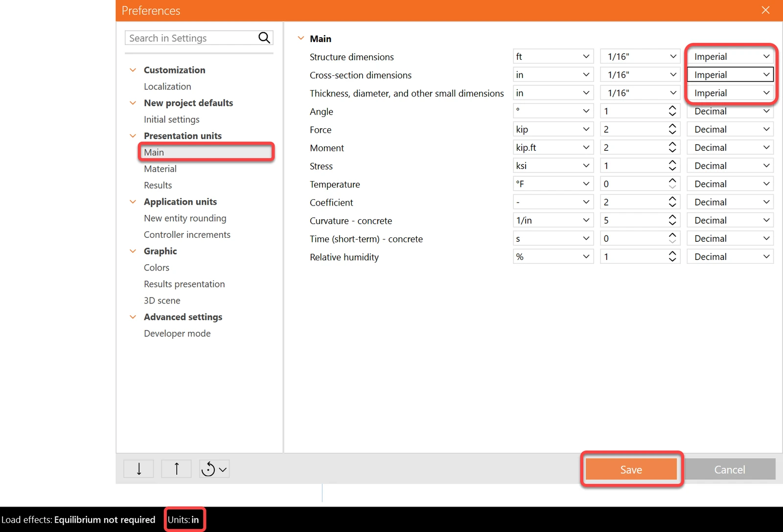
Task: Open Time (short-term) unit dropdown (s)
Action: [553, 238]
